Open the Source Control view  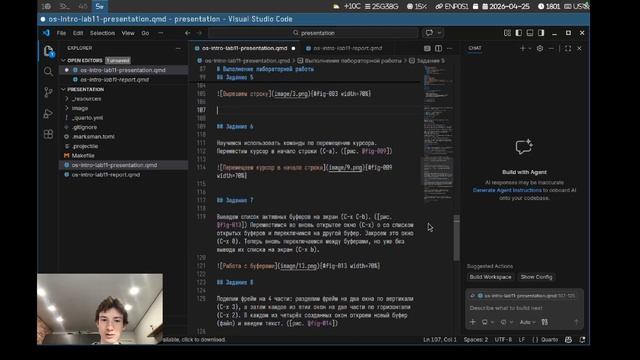tap(48, 92)
